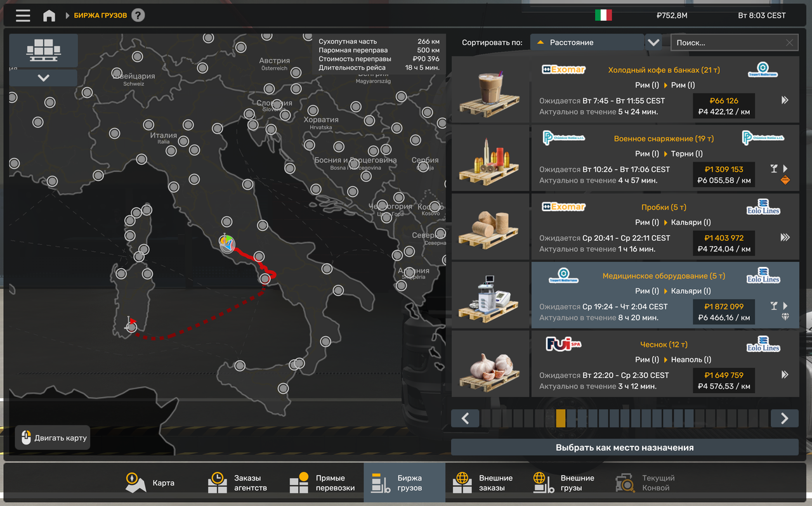Click urgency arrows icon on Чеснок job
Viewport: 812px width, 506px height.
[x=785, y=375]
